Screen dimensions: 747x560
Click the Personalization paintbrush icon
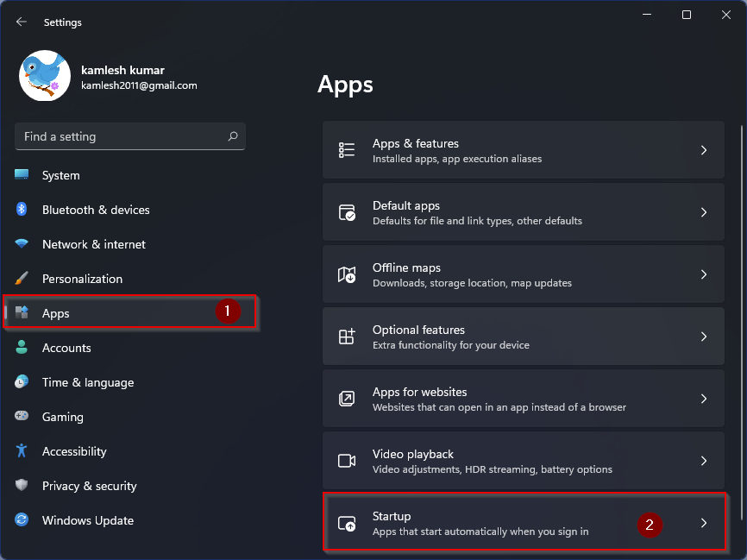[x=22, y=279]
